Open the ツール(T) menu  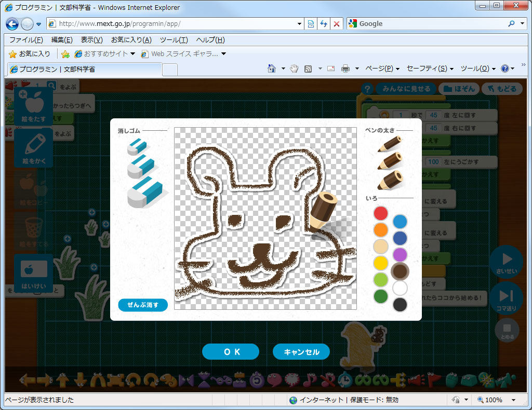tap(174, 40)
